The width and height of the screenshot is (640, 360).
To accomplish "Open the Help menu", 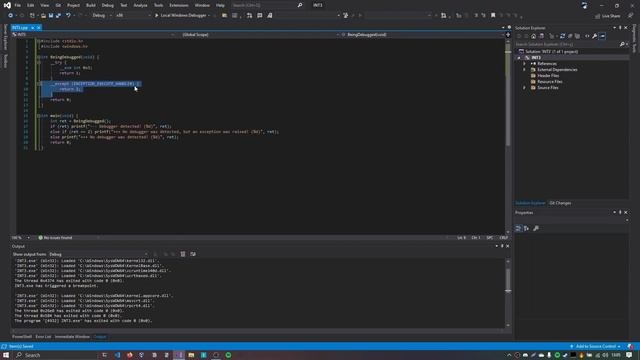I will pyautogui.click(x=220, y=5).
